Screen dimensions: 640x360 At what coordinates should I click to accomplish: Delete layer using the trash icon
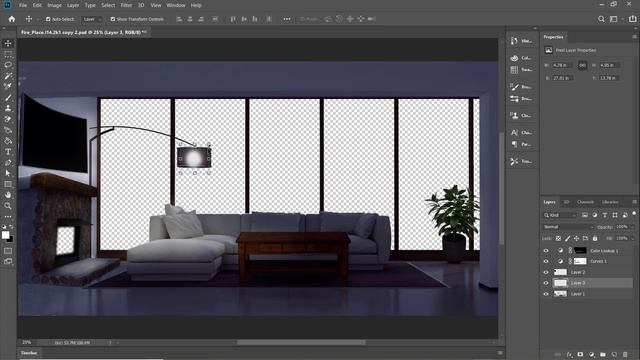click(x=625, y=354)
